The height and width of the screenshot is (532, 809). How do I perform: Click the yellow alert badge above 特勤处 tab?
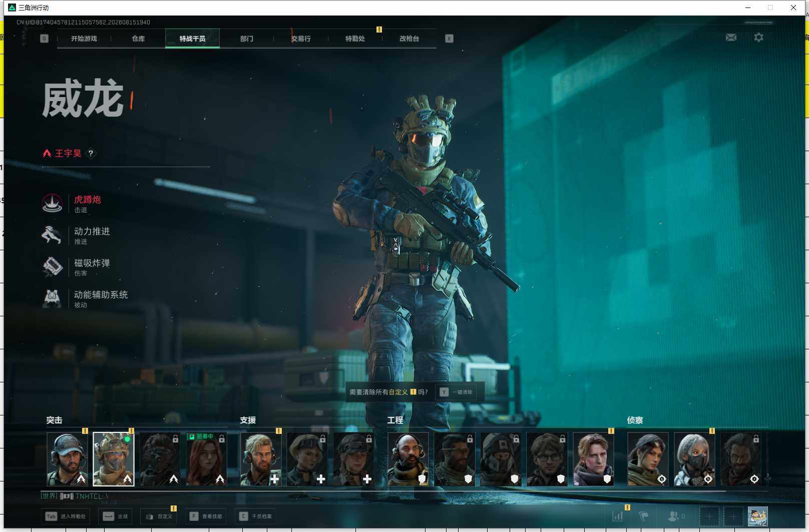point(379,30)
